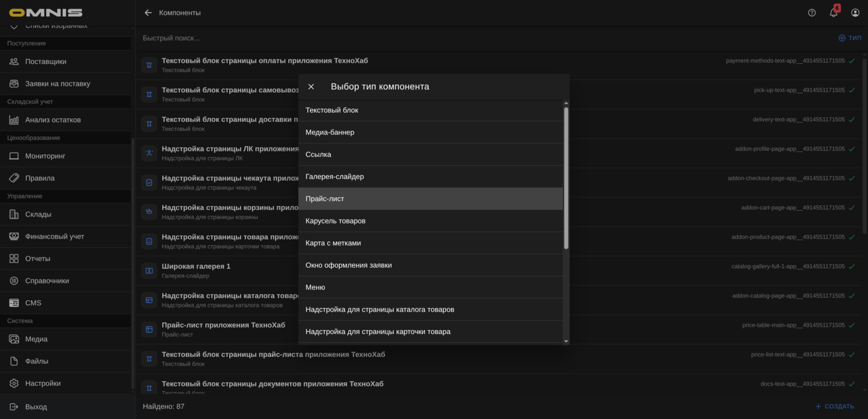This screenshot has width=868, height=419.
Task: Toggle status checkmark for Широкая галерея 1
Action: click(x=851, y=266)
